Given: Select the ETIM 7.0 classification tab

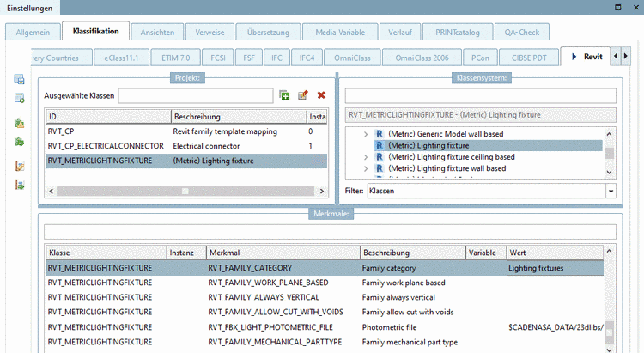Looking at the screenshot, I should tap(176, 58).
